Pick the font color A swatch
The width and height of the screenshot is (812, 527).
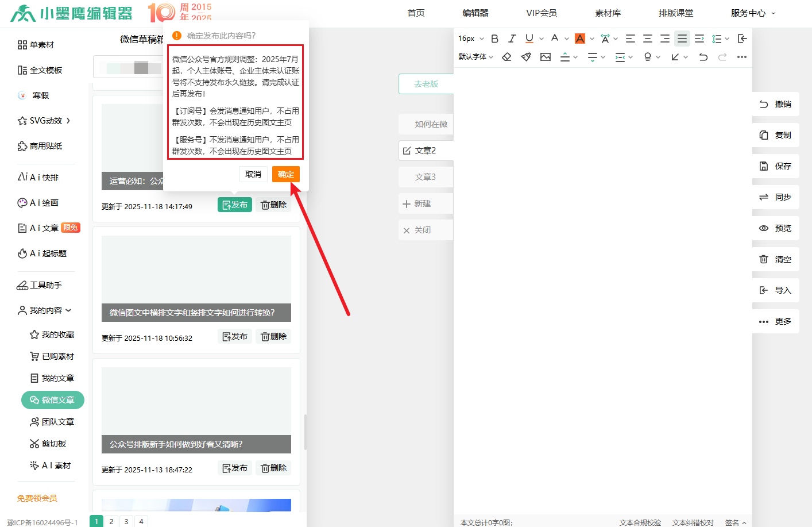point(555,39)
